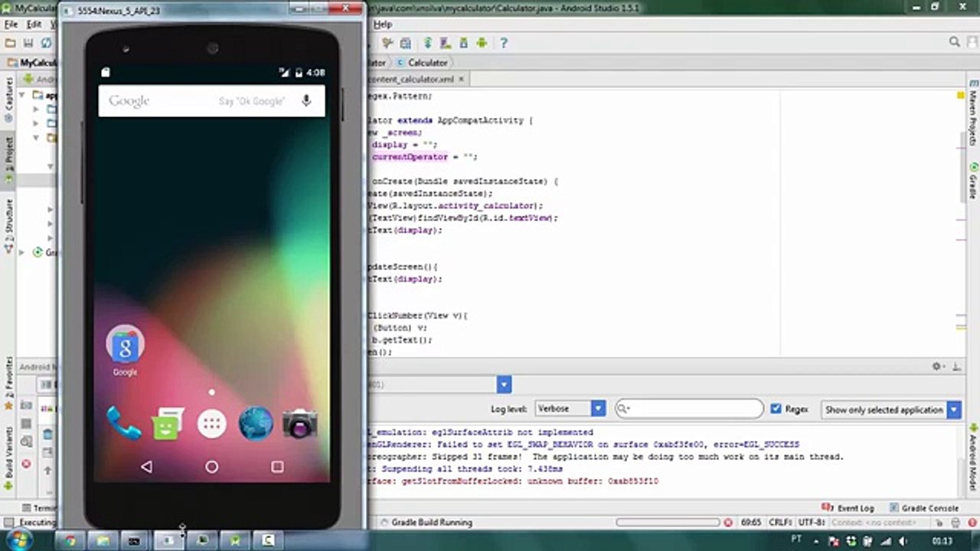Tap the Android Back navigation button
Viewport: 980px width, 551px height.
coord(146,466)
